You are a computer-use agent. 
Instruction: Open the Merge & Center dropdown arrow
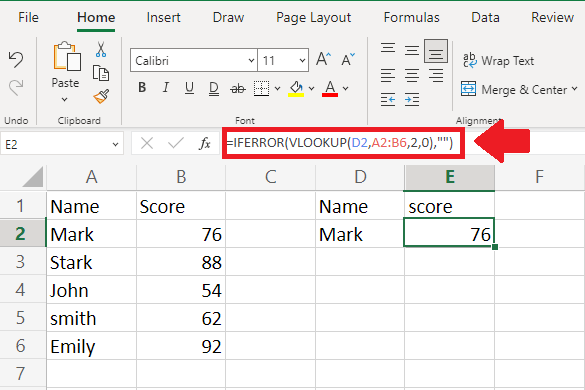(575, 89)
